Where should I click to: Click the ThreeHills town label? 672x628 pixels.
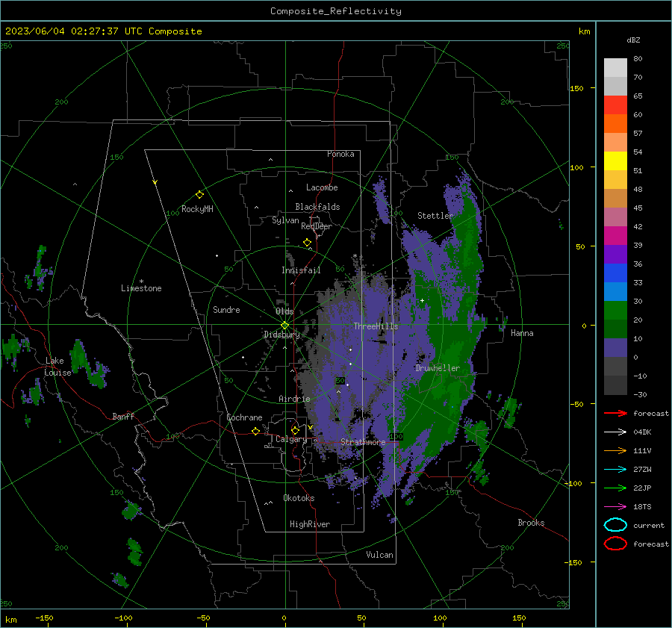coord(376,326)
